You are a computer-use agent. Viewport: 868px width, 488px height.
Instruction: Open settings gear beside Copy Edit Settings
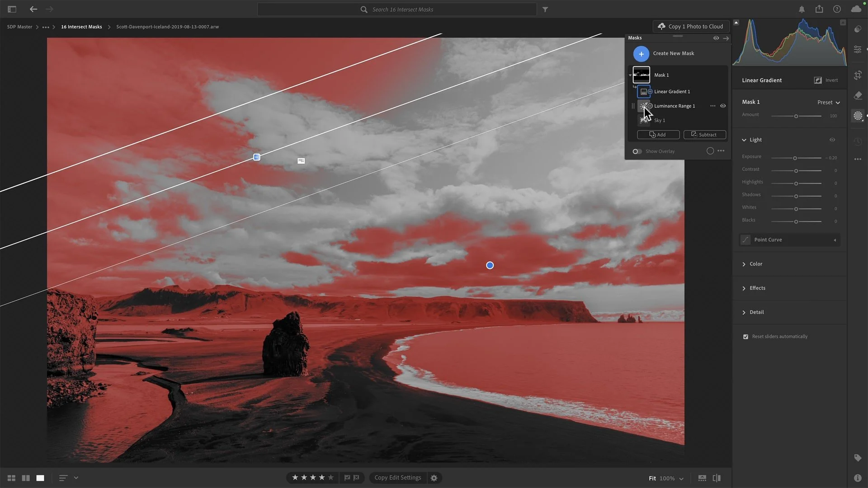pyautogui.click(x=434, y=478)
